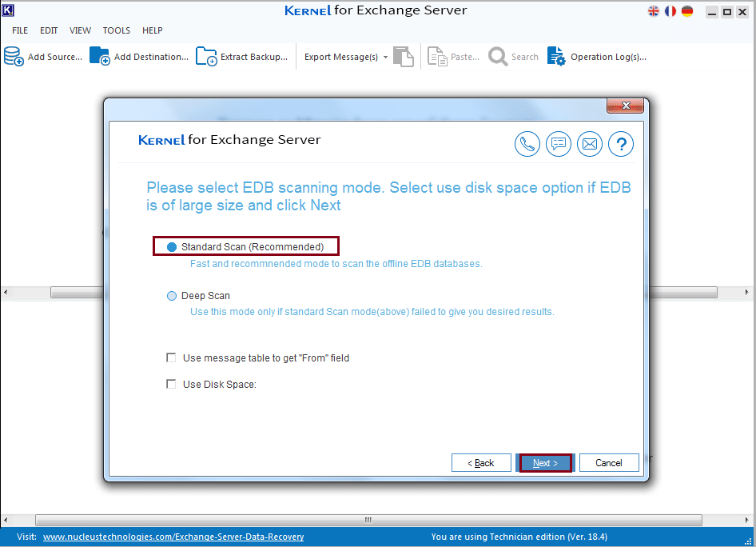Image resolution: width=756 pixels, height=547 pixels.
Task: Select the Standard Scan (Recommended) radio option
Action: [x=172, y=247]
